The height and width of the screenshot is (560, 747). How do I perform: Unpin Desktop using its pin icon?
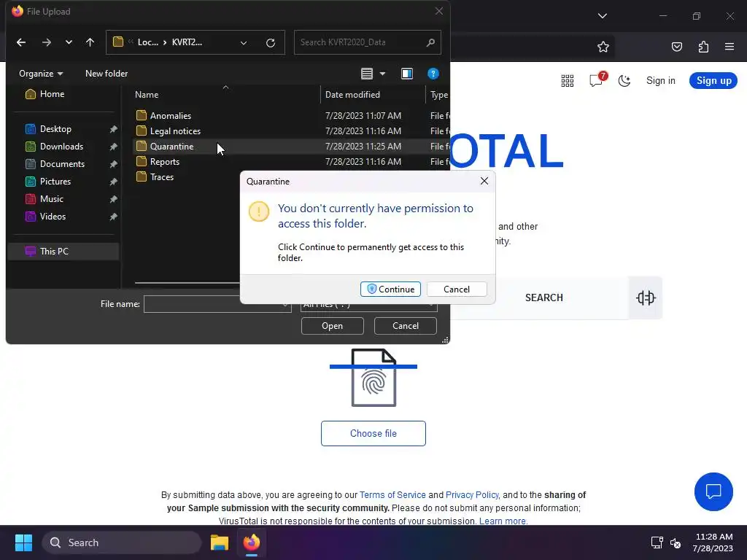[x=113, y=129]
